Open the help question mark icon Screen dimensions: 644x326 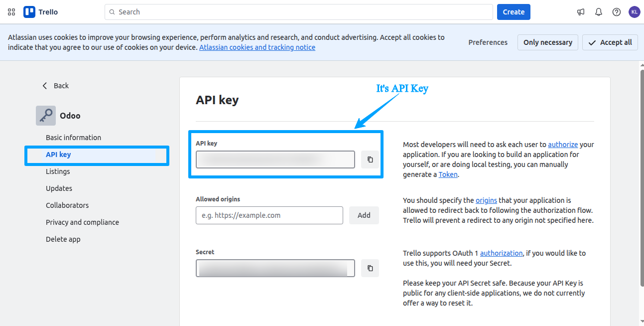617,12
